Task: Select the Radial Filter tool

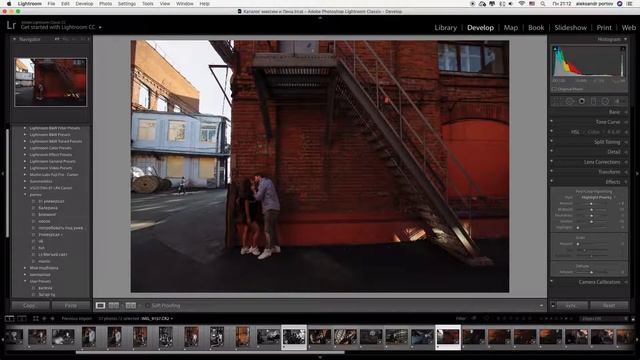Action: pos(605,101)
